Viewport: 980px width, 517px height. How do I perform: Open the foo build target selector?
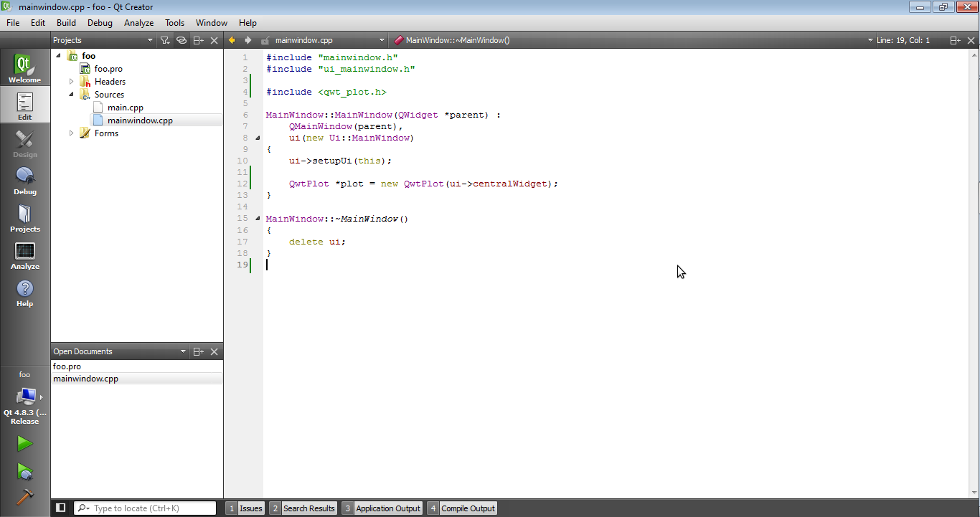(24, 397)
